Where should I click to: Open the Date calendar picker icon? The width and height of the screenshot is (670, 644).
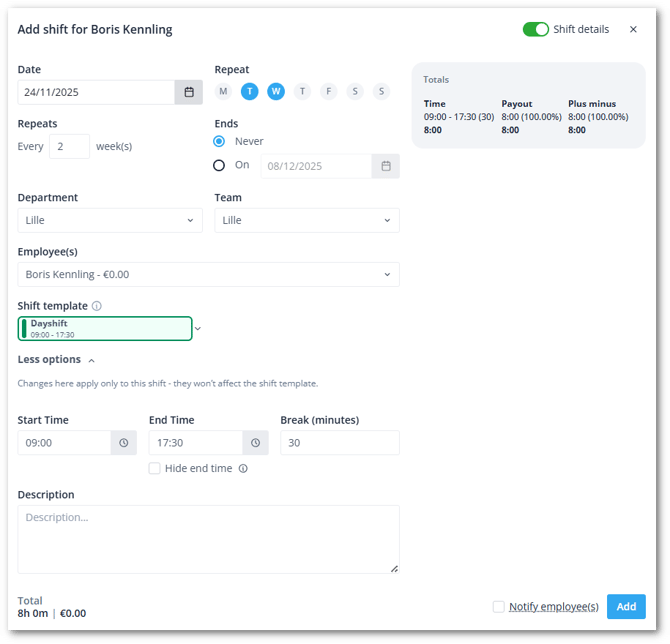click(x=189, y=92)
